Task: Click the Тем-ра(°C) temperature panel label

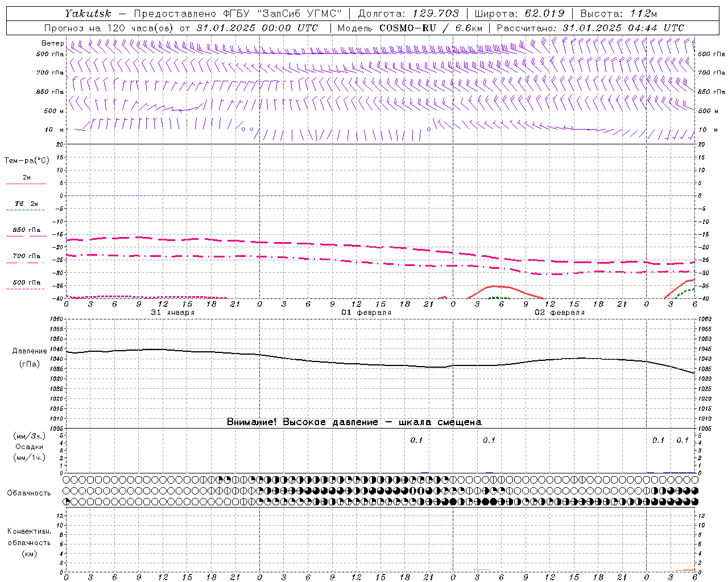Action: point(27,161)
